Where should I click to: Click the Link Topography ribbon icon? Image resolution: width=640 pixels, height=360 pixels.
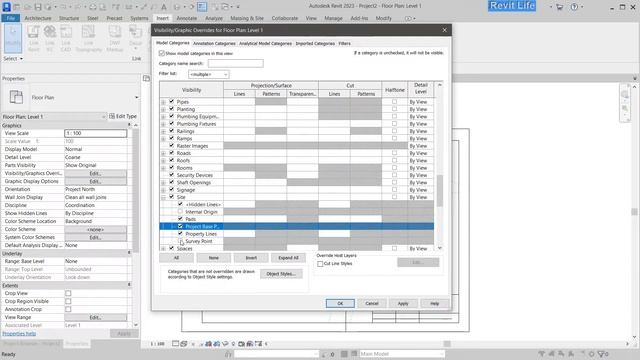pyautogui.click(x=88, y=38)
